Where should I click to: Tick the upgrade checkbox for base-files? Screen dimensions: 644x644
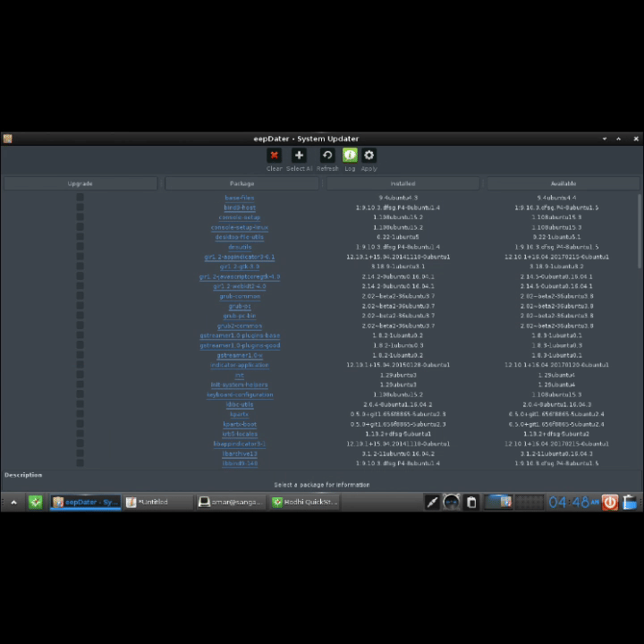80,198
